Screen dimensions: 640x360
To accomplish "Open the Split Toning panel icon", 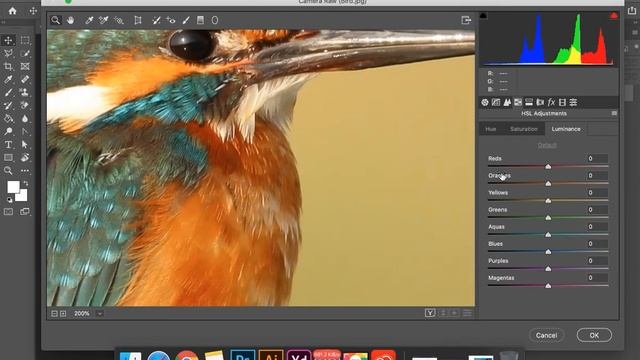I will tap(529, 102).
